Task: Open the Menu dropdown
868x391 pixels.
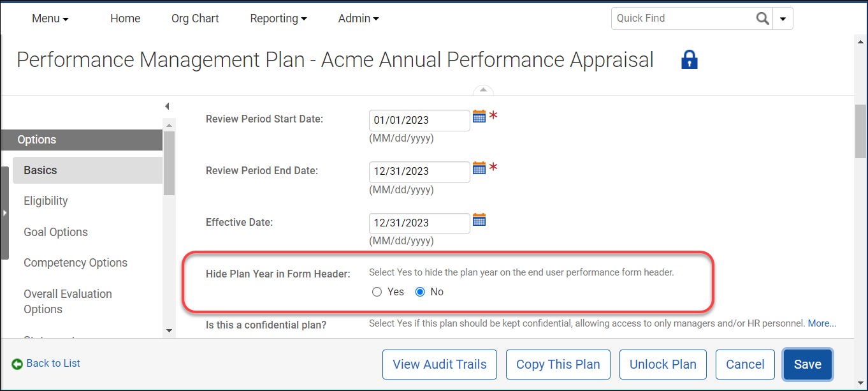Action: [50, 18]
